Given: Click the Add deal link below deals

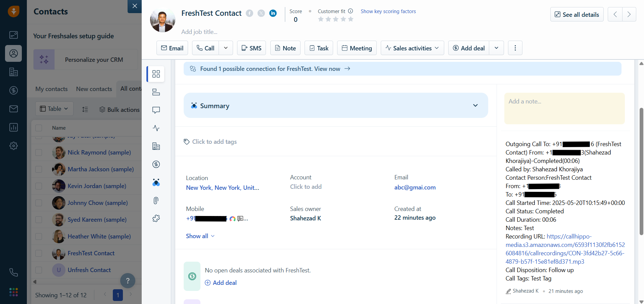Looking at the screenshot, I should pyautogui.click(x=221, y=283).
